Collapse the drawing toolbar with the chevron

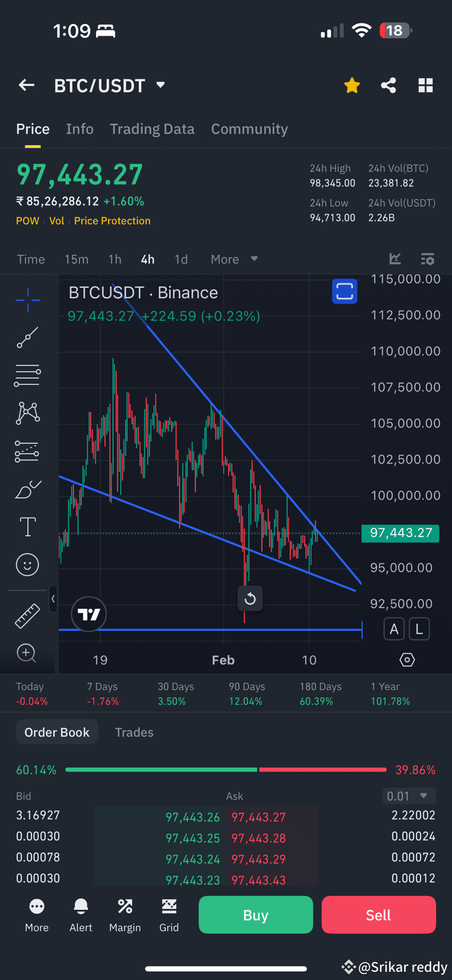[53, 599]
